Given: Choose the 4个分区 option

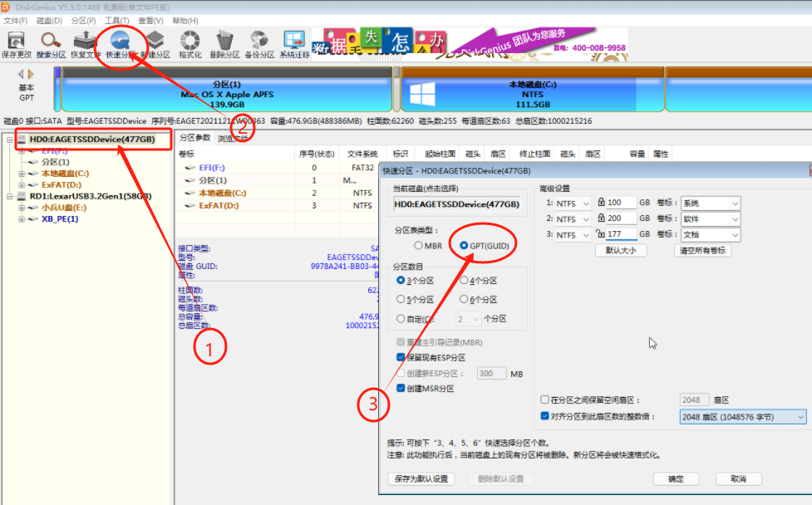Looking at the screenshot, I should click(x=464, y=281).
